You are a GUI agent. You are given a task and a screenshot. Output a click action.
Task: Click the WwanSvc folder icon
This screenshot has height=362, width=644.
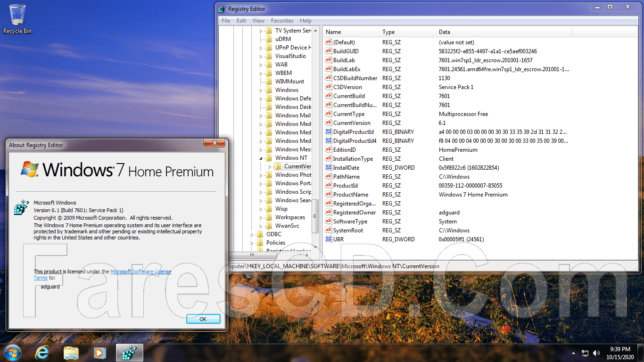pos(269,226)
